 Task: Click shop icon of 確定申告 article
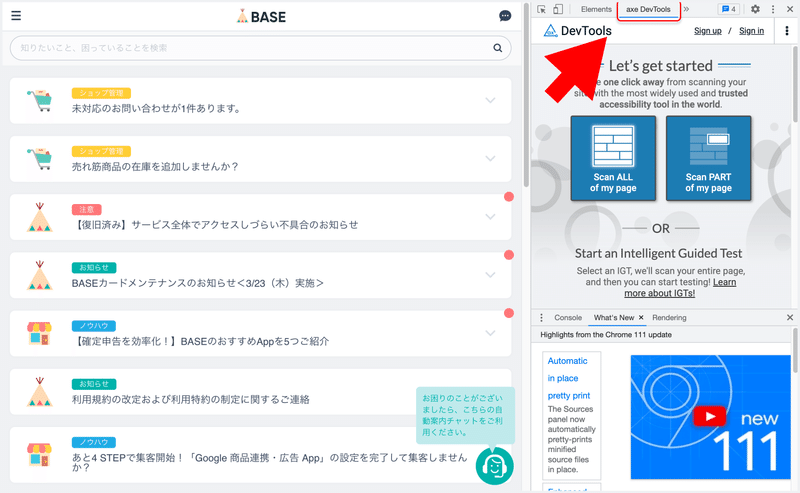(39, 333)
